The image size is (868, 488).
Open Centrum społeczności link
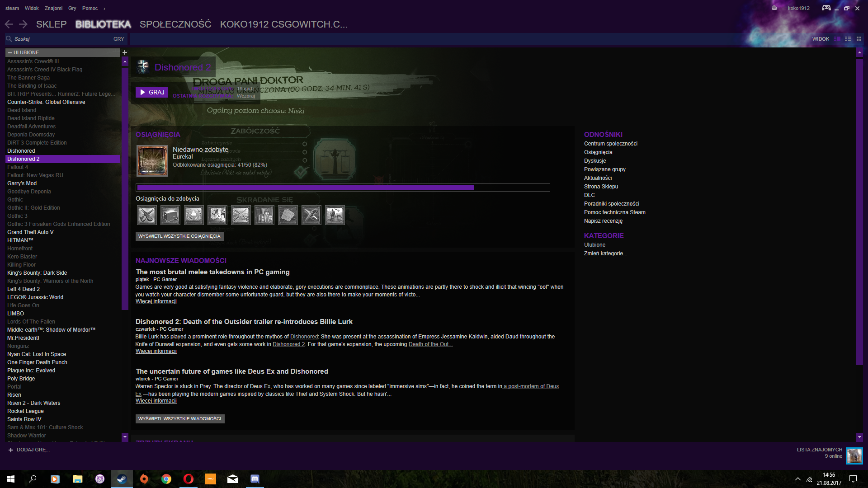click(x=611, y=144)
